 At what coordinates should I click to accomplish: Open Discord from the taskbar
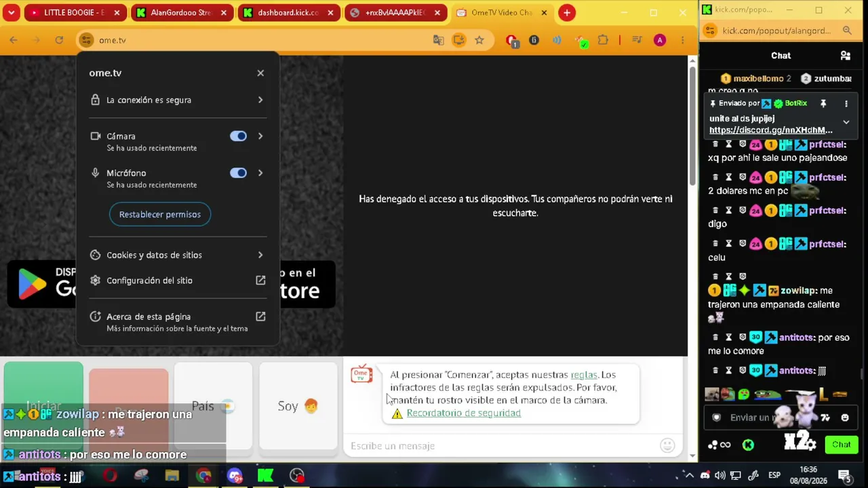235,476
